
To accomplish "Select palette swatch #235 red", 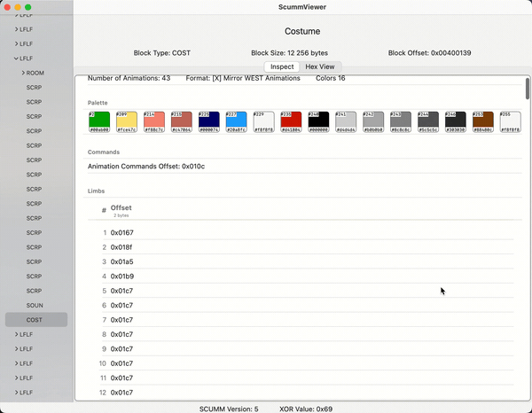I will (x=291, y=121).
